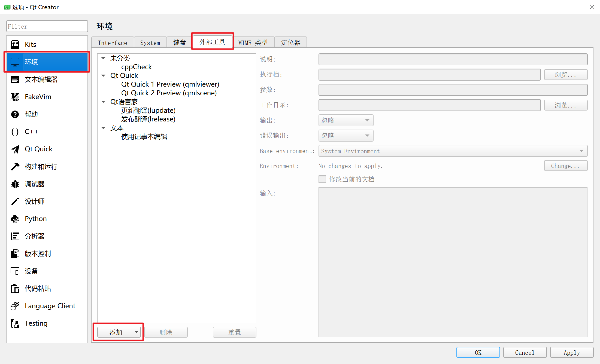Collapse the 文本 tree group

click(104, 128)
